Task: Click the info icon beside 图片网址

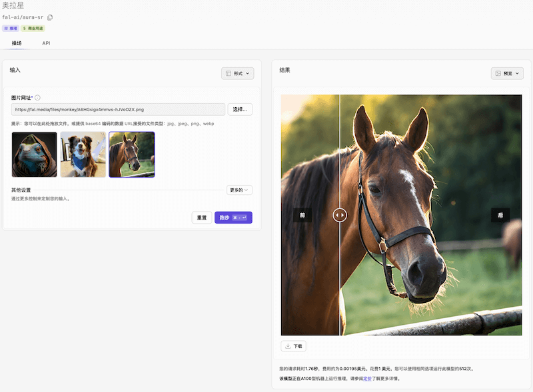Action: tap(37, 98)
